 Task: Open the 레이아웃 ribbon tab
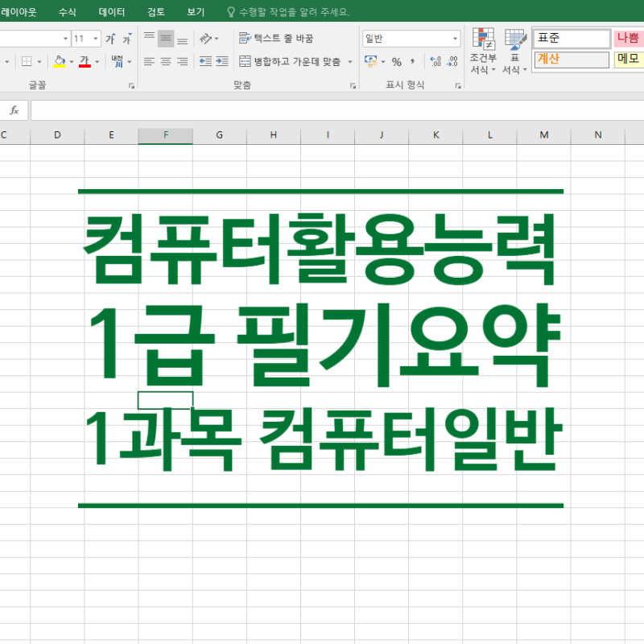click(x=19, y=12)
